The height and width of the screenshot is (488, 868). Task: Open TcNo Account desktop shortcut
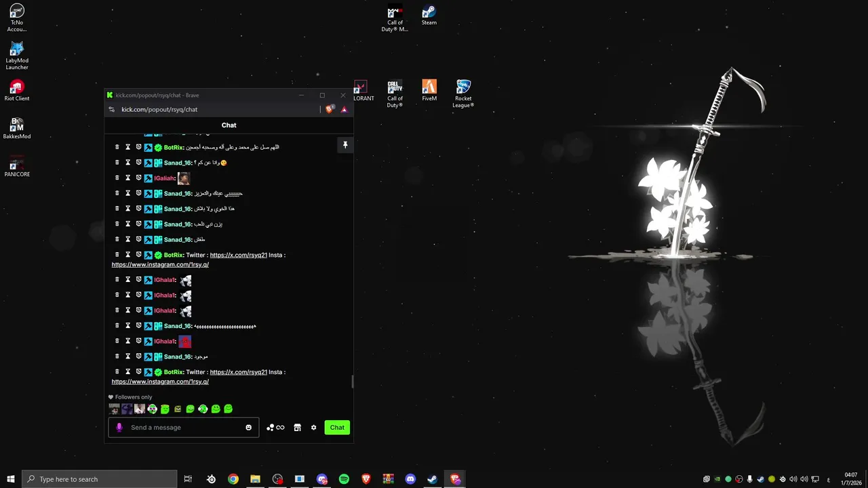tap(17, 18)
